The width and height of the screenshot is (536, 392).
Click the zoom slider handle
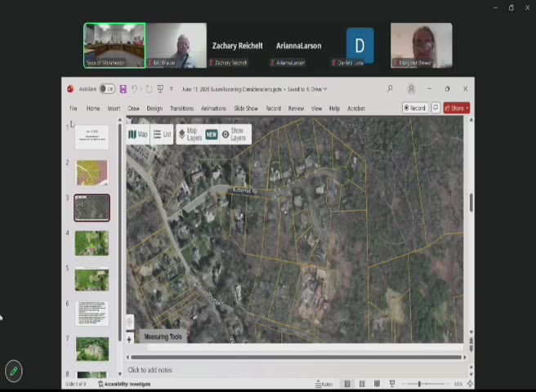click(x=419, y=384)
